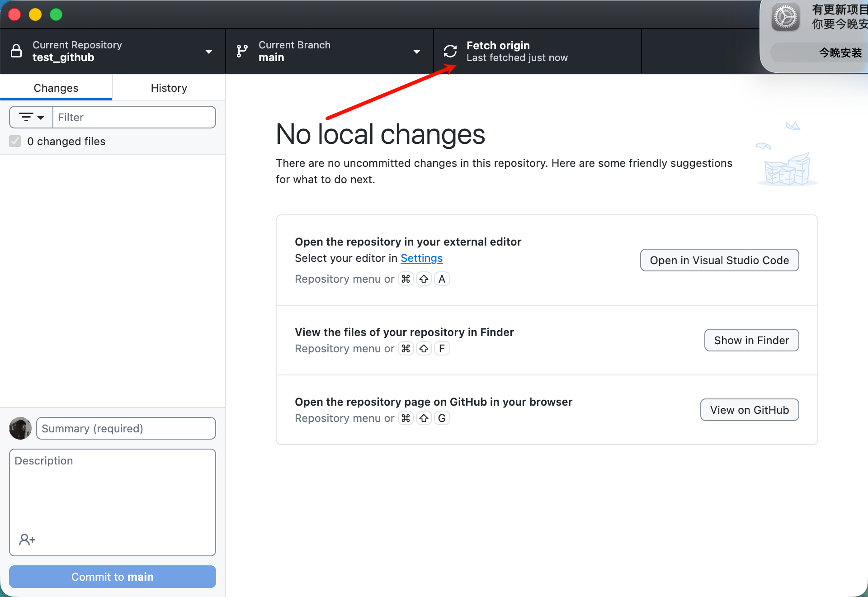Click the lock icon next to test_github
868x597 pixels.
16,51
